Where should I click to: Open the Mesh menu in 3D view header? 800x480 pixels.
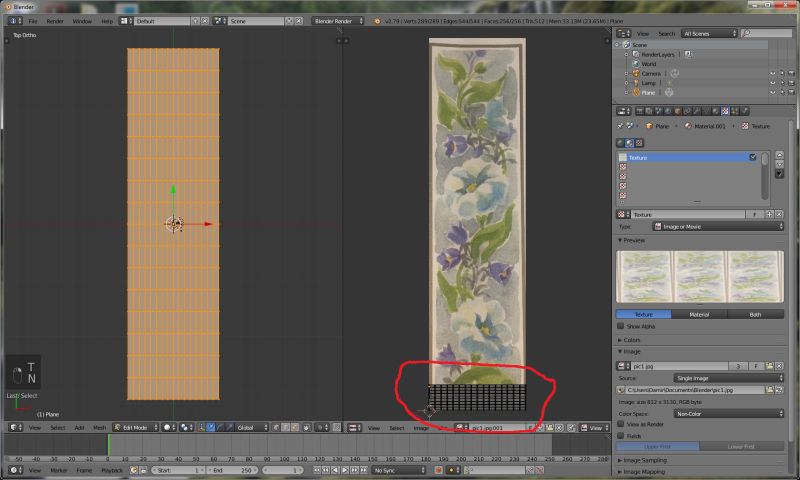(x=99, y=427)
